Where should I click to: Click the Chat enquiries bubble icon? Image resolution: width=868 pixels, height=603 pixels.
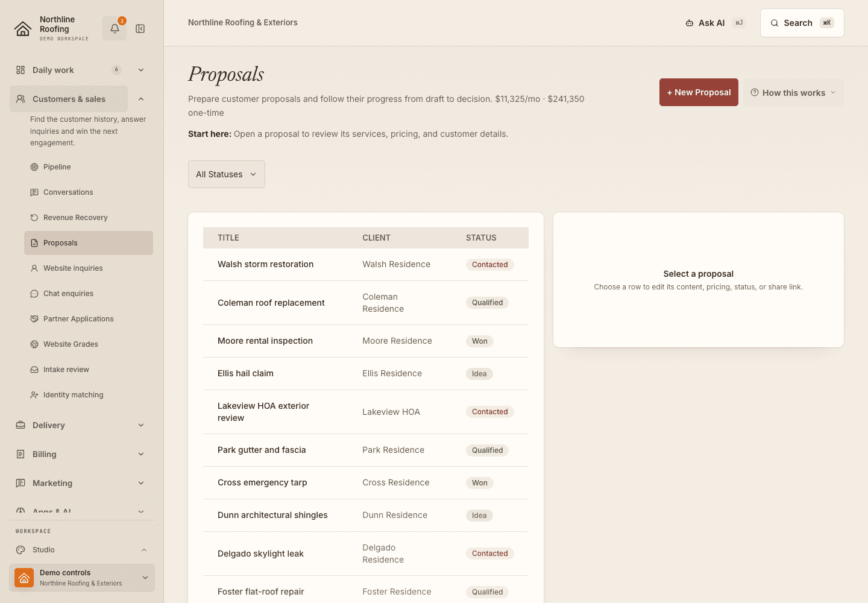tap(34, 294)
